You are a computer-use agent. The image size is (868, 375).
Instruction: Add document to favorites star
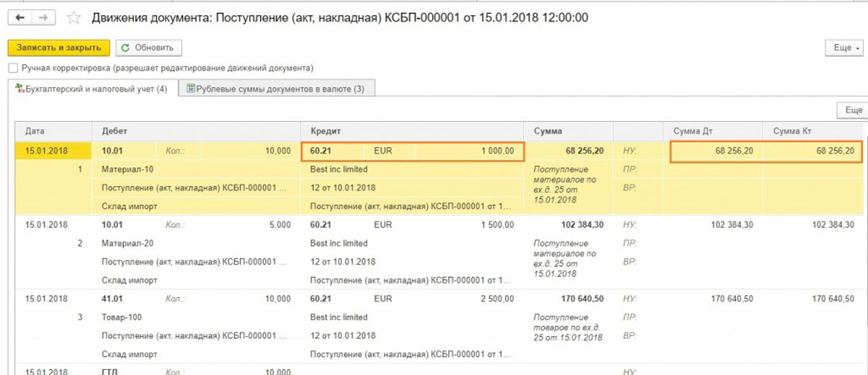(73, 18)
